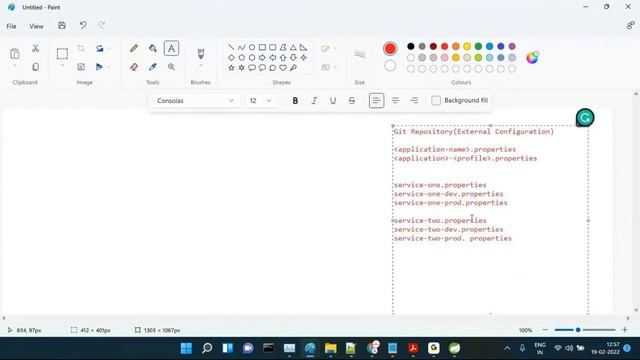Click the horizontal scrollbar right arrow
This screenshot has width=640, height=360.
click(x=628, y=318)
